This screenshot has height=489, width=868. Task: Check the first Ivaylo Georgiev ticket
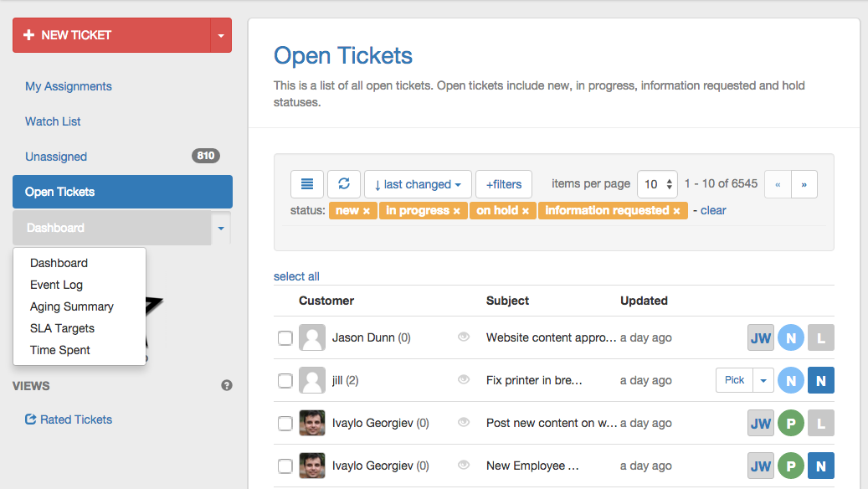(285, 424)
